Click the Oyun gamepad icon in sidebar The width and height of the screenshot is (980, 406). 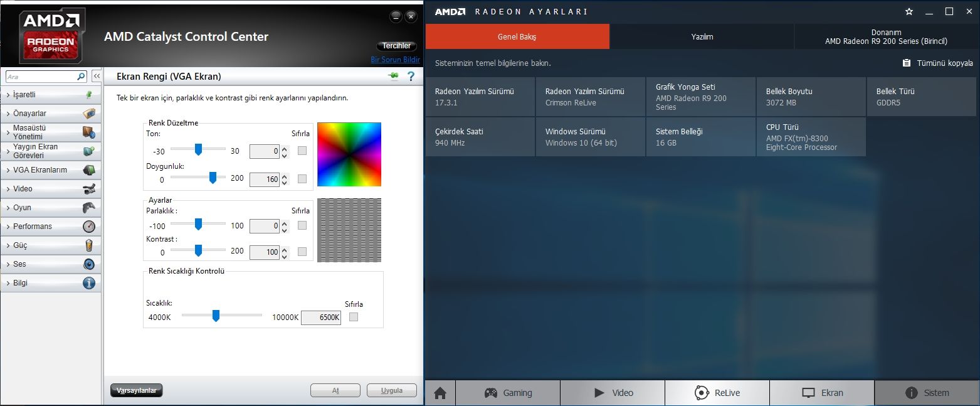point(89,208)
